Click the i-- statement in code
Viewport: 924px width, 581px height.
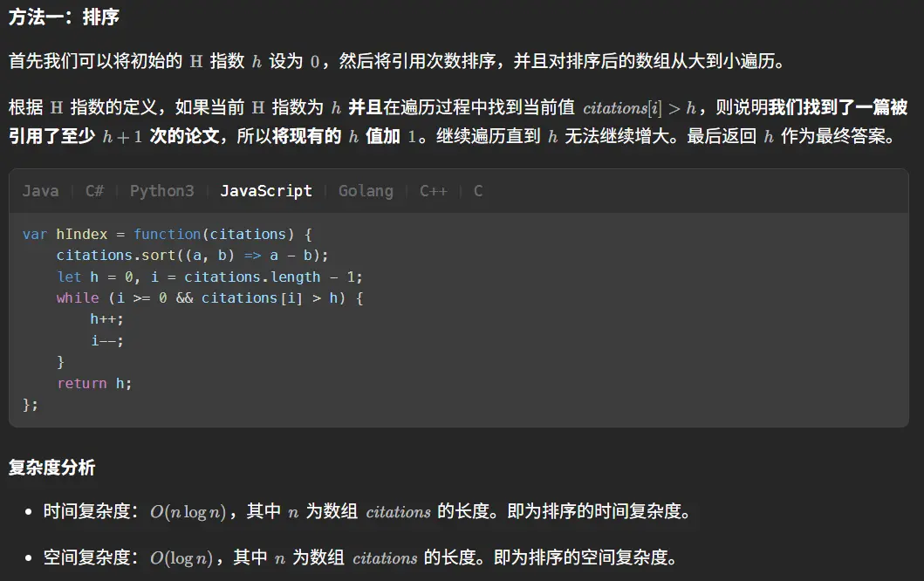tap(106, 341)
